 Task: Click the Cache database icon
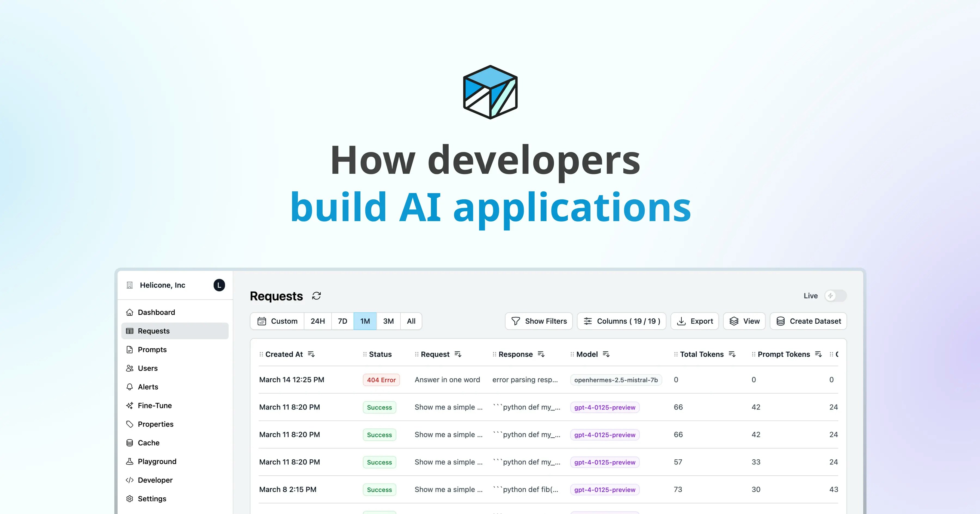tap(130, 442)
